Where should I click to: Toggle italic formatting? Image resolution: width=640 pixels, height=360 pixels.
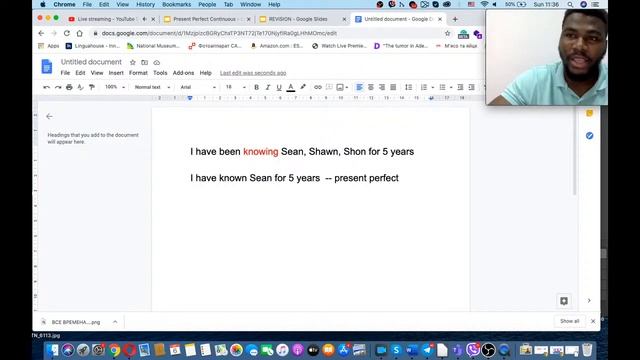coord(268,87)
